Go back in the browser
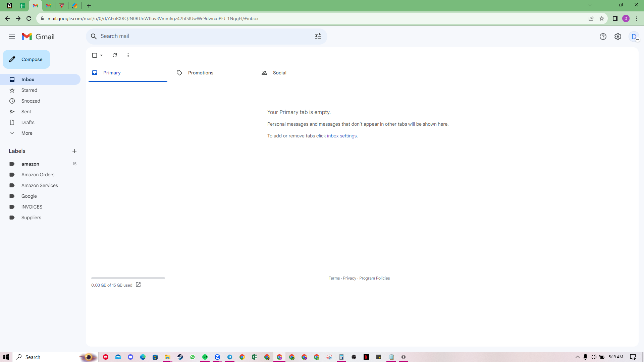This screenshot has height=362, width=644. tap(7, 18)
